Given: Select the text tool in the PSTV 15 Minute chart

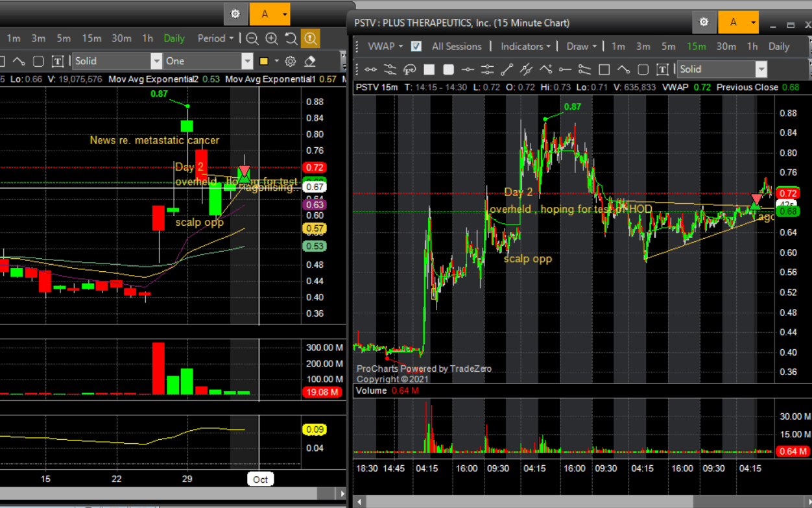Looking at the screenshot, I should click(x=662, y=69).
